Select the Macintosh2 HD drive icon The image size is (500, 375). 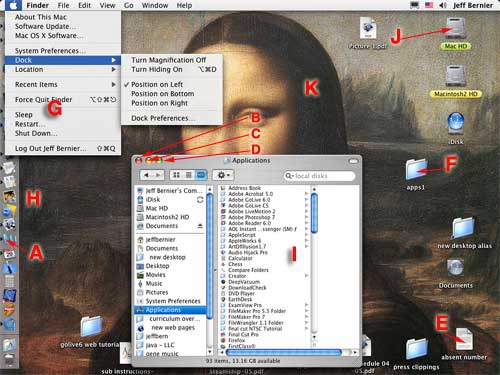[x=455, y=76]
